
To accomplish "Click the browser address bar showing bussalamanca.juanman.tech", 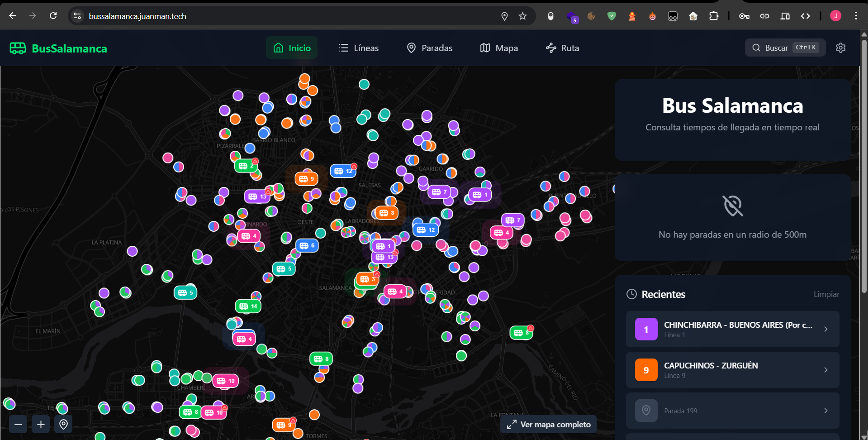I will pos(137,16).
